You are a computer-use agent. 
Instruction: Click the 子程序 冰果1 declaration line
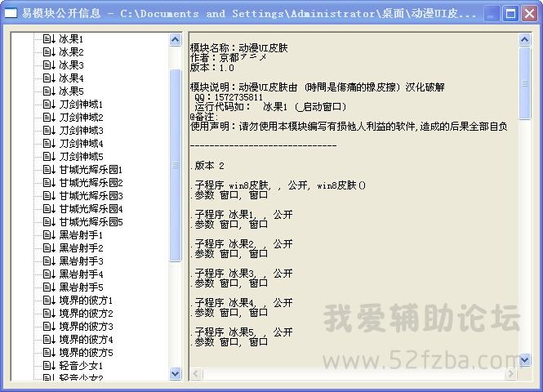point(242,215)
